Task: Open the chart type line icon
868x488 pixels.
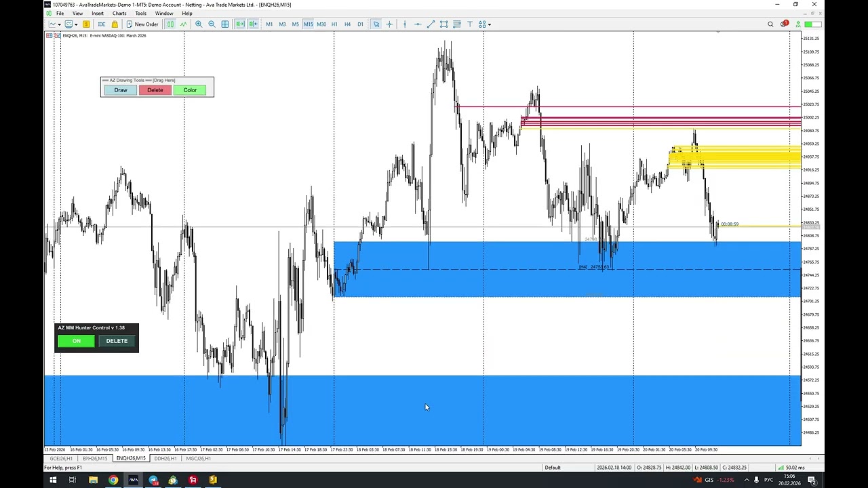Action: (52, 24)
